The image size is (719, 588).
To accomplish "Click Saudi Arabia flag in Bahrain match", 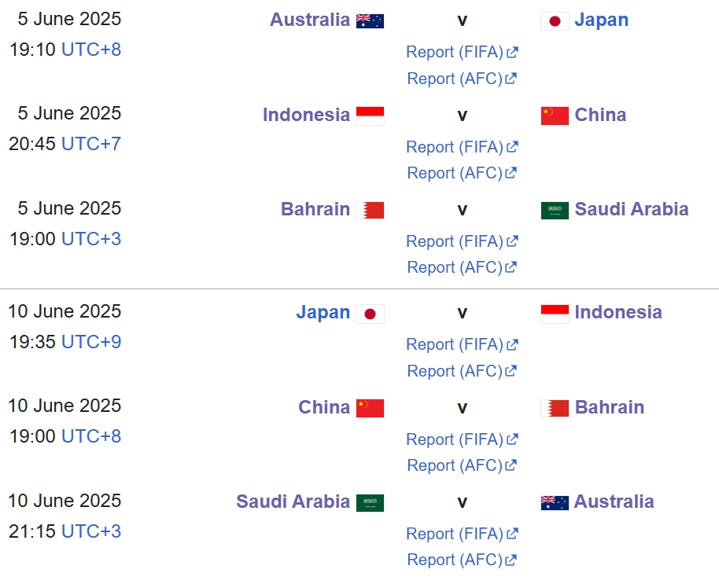I will [555, 210].
